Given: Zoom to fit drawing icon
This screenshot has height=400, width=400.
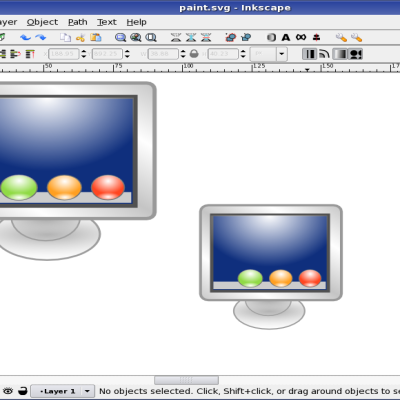Looking at the screenshot, I should (136, 37).
